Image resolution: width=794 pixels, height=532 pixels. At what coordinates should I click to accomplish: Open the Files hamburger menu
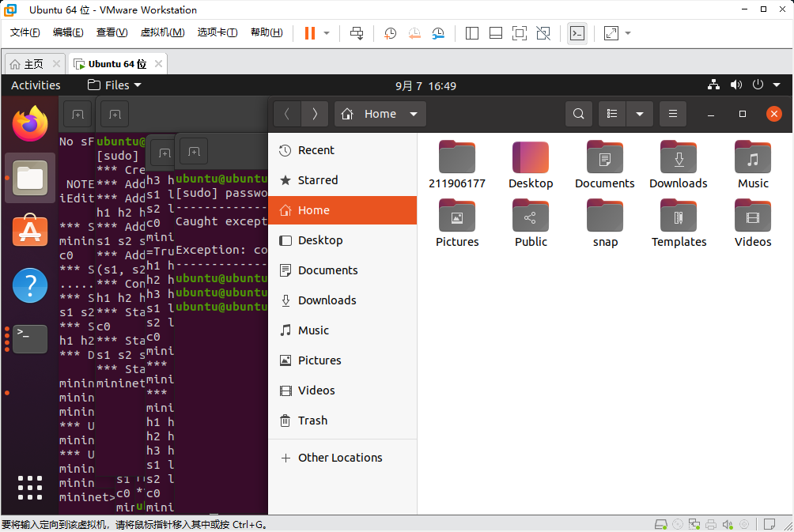(673, 114)
